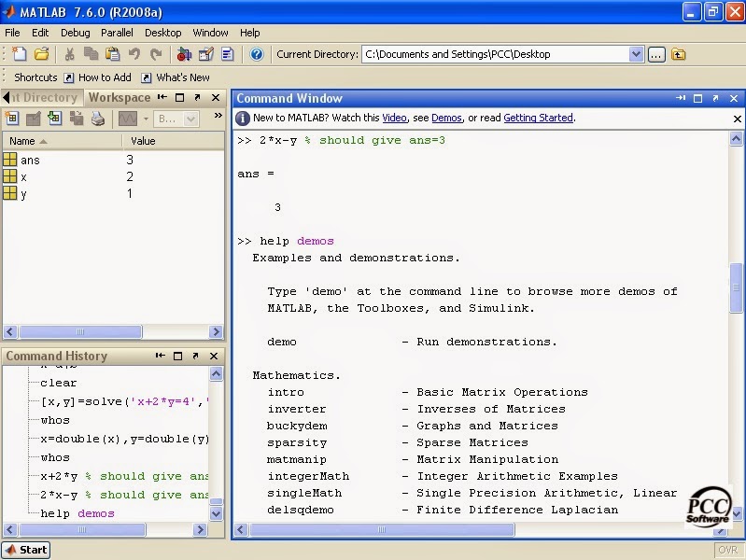Image resolution: width=746 pixels, height=560 pixels.
Task: Minimize the Command History panel
Action: pos(161,356)
